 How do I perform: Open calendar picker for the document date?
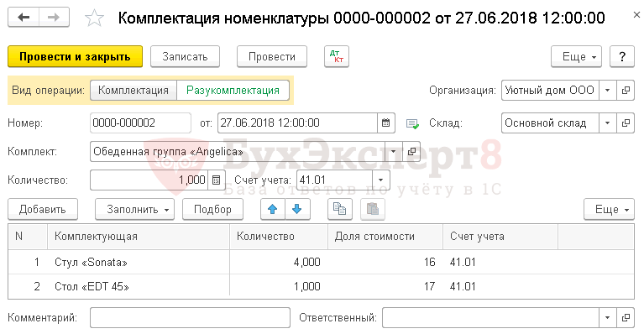(x=385, y=123)
